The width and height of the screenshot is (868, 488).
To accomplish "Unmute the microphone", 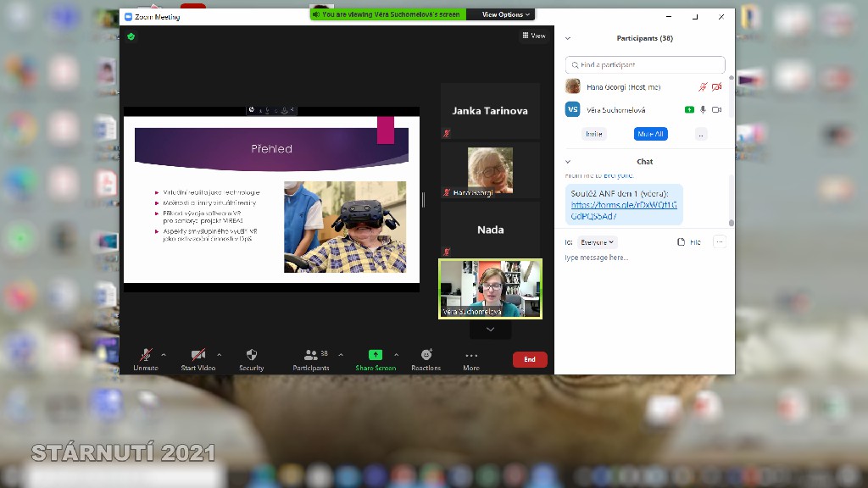I will [x=146, y=355].
